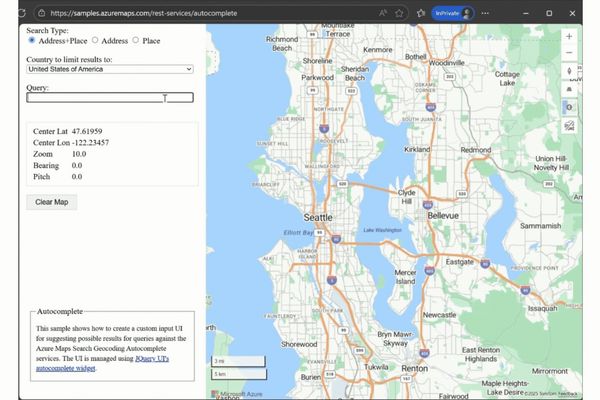Image resolution: width=600 pixels, height=400 pixels.
Task: Select the Address+Place search type
Action: (32, 40)
